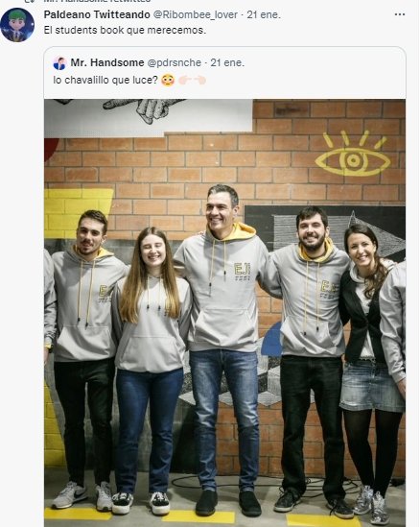Click the retweet icon above the tweet
Image resolution: width=420 pixels, height=527 pixels.
point(30,1)
